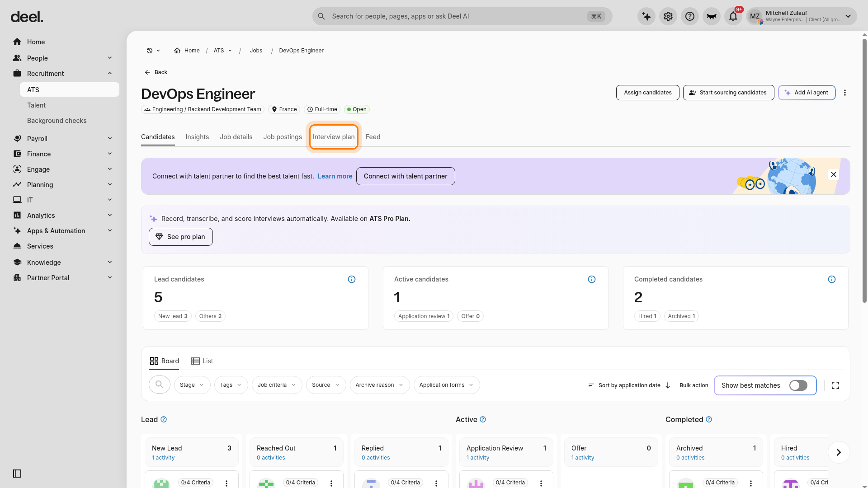Switch to List view
The image size is (868, 488).
tap(202, 361)
